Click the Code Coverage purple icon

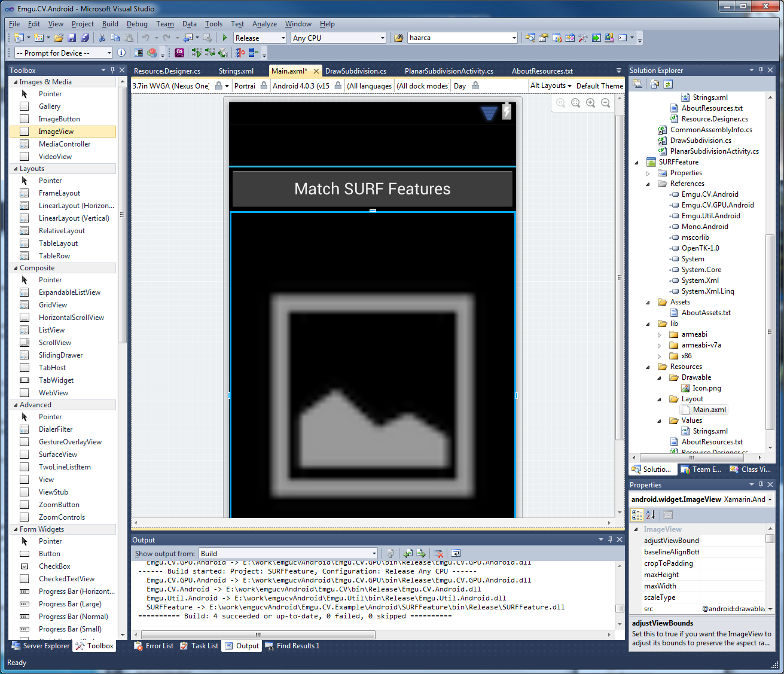click(179, 53)
